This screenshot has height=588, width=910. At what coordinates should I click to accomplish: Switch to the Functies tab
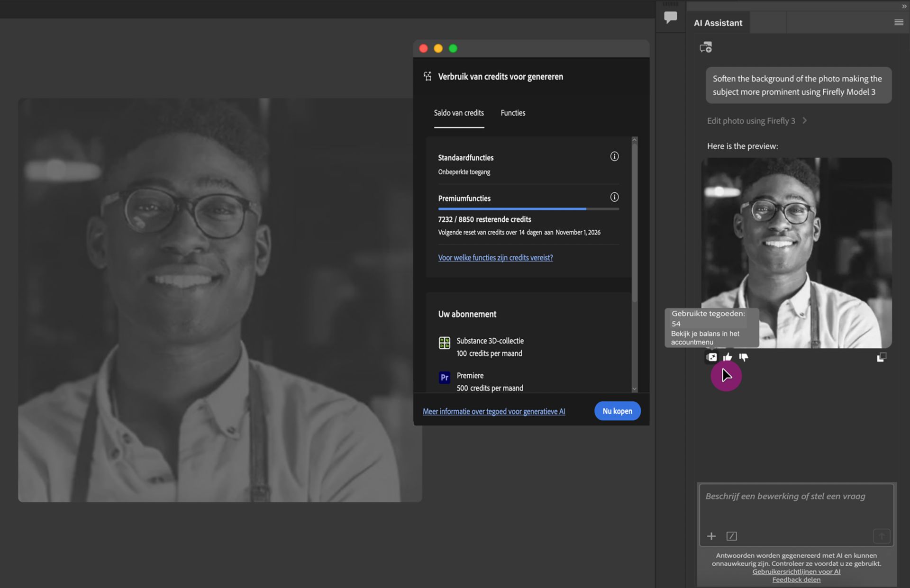[513, 113]
